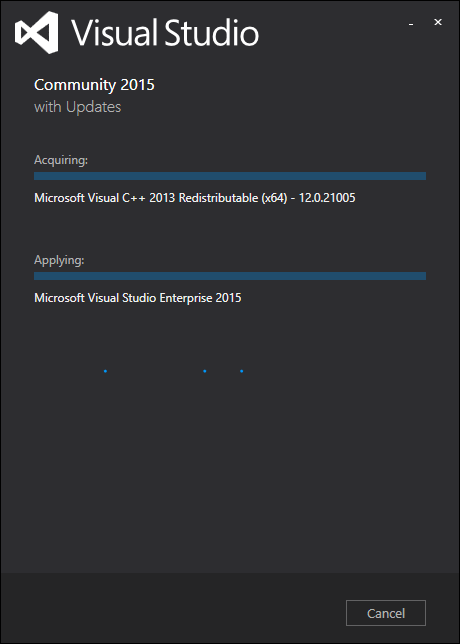The height and width of the screenshot is (644, 460).
Task: Click the Visual Studio infinity logo icon
Action: coord(37,32)
